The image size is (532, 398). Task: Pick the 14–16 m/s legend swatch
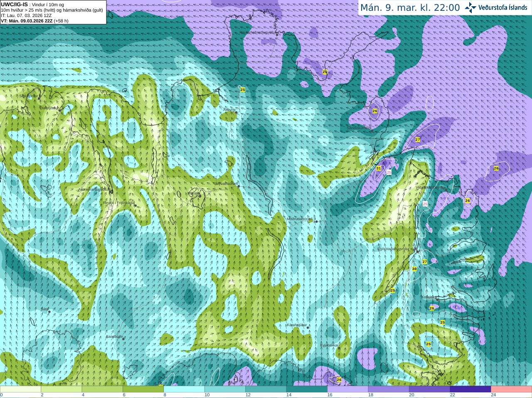click(307, 389)
